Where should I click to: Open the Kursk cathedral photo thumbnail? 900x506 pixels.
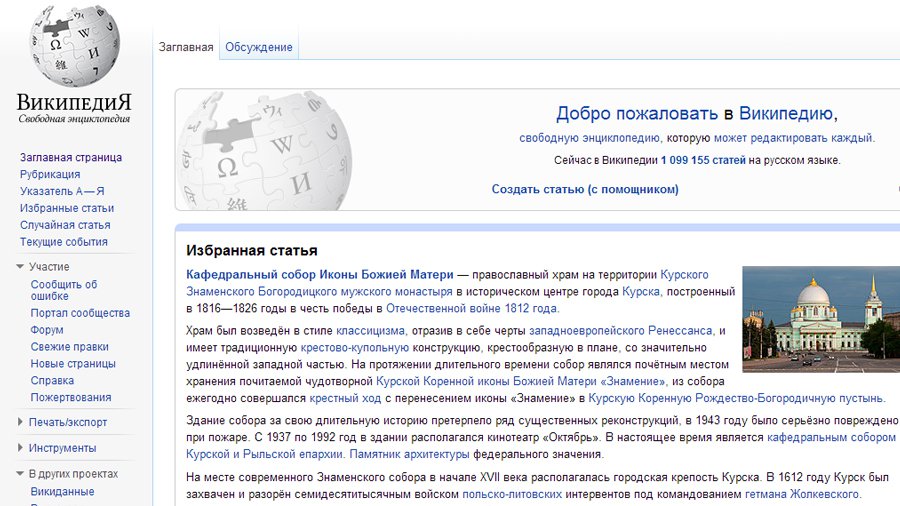point(821,319)
